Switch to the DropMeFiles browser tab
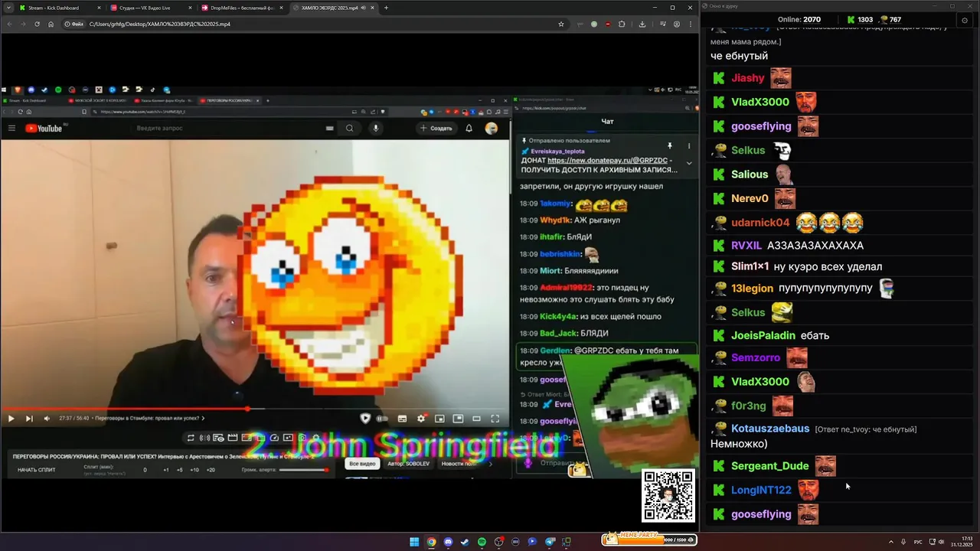Image resolution: width=980 pixels, height=551 pixels. pyautogui.click(x=240, y=8)
